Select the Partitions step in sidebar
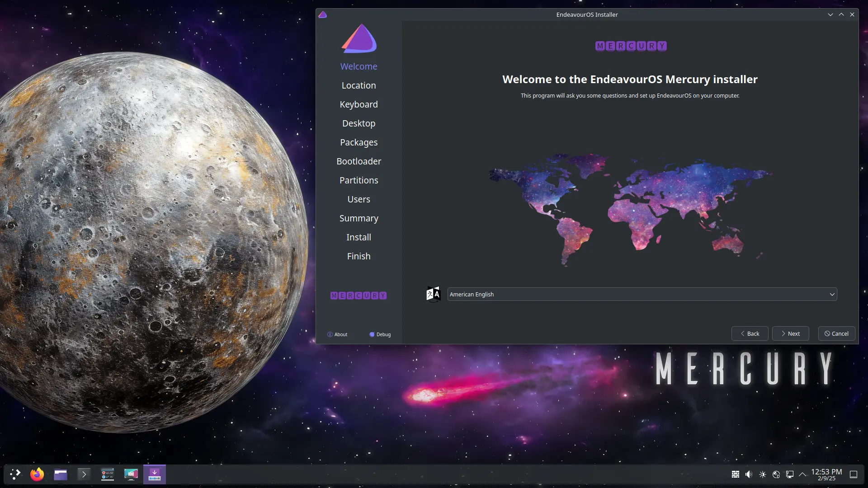 coord(359,180)
